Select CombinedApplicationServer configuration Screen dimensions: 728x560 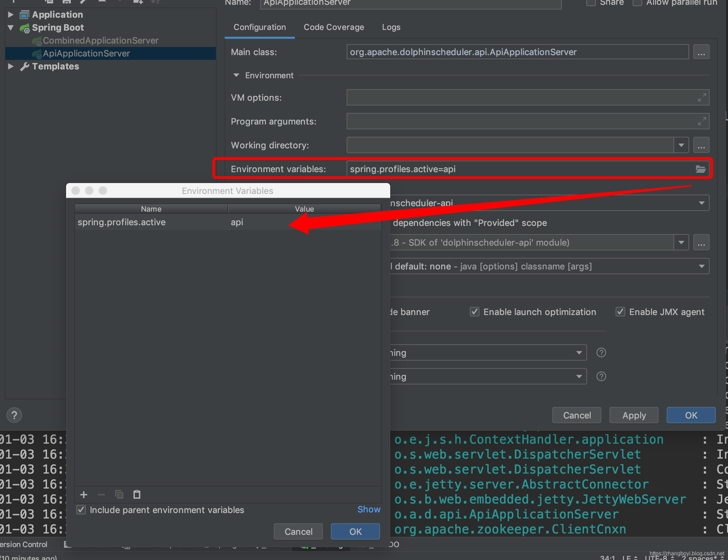pyautogui.click(x=100, y=40)
